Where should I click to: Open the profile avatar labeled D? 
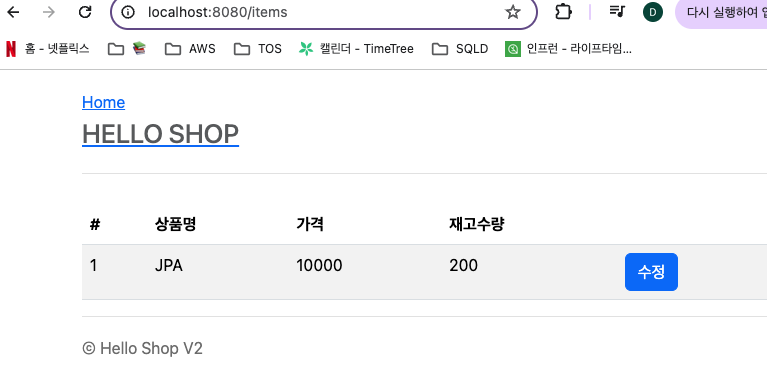pos(653,12)
